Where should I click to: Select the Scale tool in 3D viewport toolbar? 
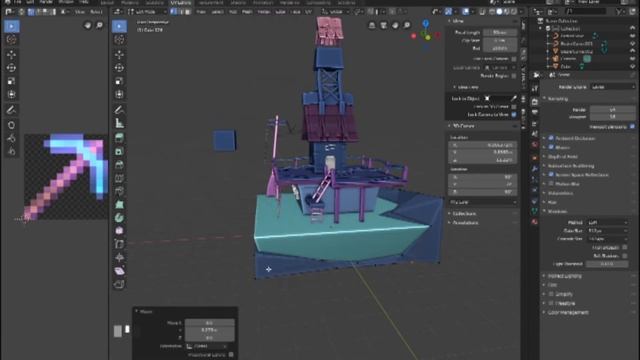(x=119, y=81)
